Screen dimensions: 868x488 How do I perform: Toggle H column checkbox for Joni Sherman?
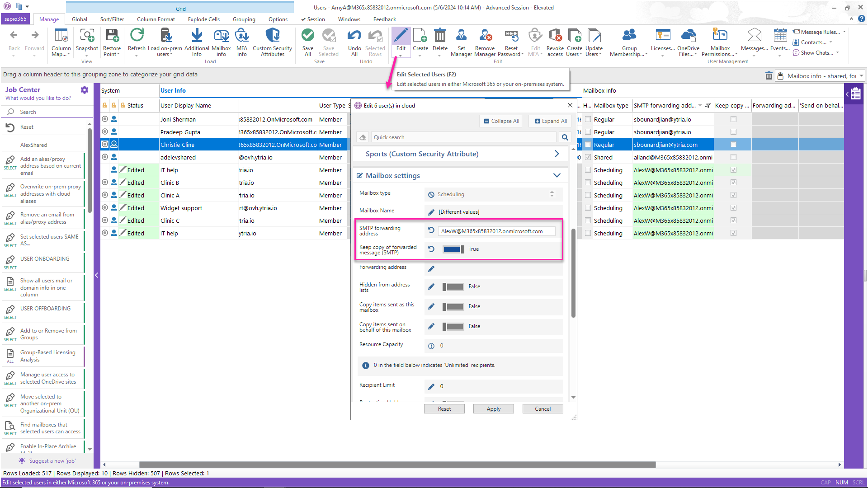pos(588,119)
